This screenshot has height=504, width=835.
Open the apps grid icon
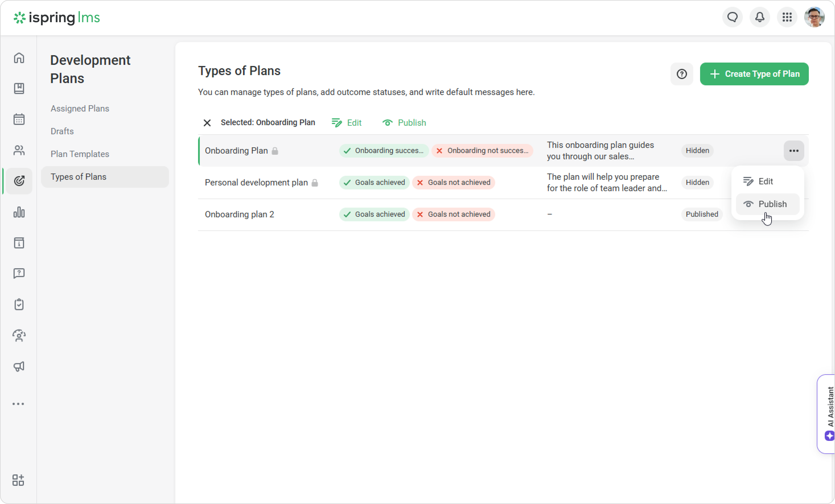click(x=787, y=17)
